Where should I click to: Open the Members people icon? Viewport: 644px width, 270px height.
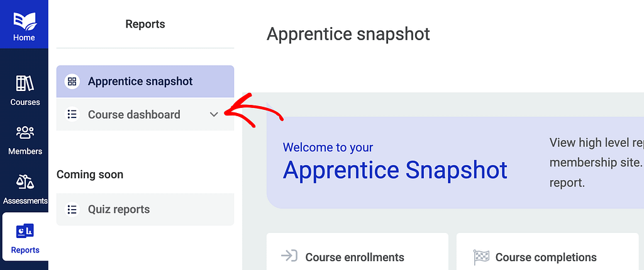click(x=25, y=133)
